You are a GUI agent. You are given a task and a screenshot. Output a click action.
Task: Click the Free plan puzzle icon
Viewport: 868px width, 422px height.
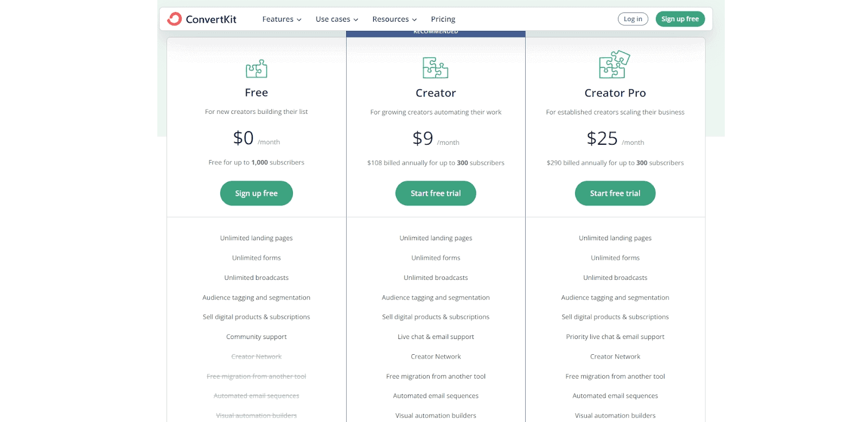tap(257, 69)
